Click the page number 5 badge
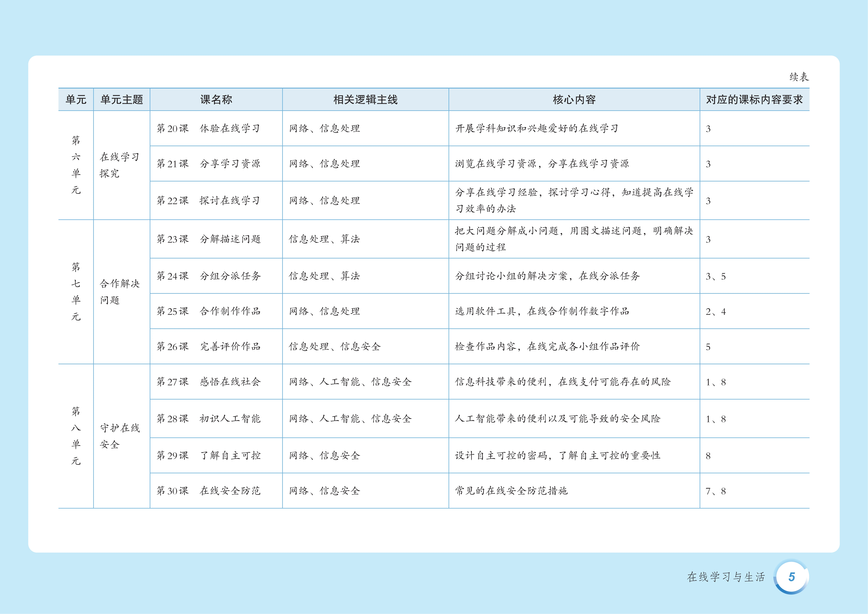Screen dimensions: 868x614 [791, 577]
